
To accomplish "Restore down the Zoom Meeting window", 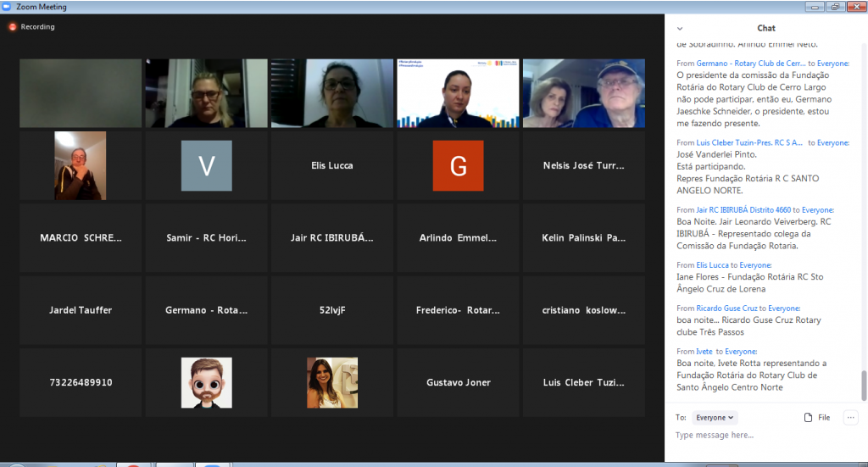I will click(x=835, y=7).
